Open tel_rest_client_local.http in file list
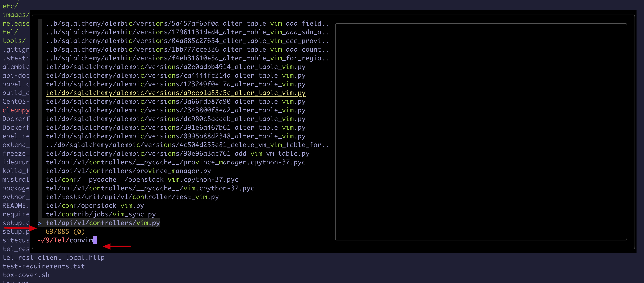Screen dimensions: 644x283 pos(53,257)
